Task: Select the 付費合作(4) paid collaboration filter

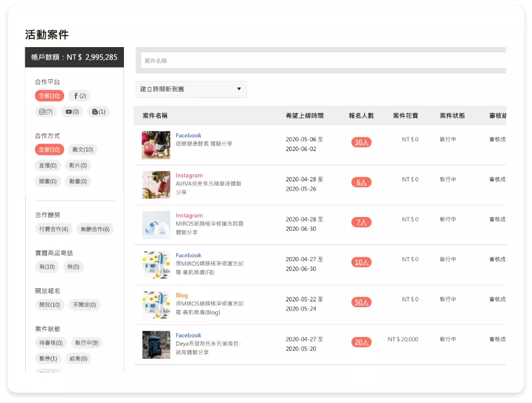Action: coord(53,228)
